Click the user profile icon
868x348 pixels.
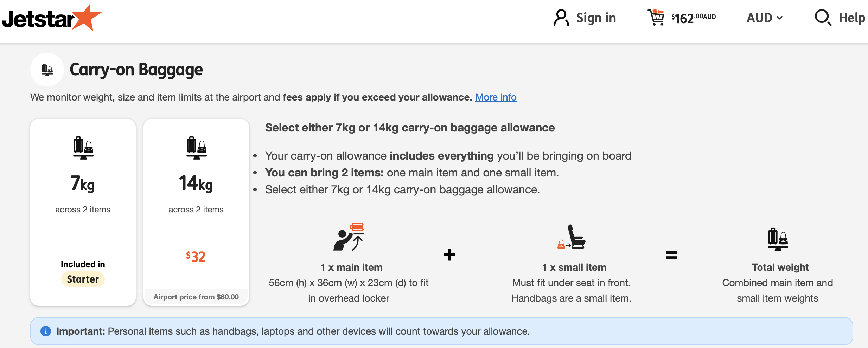[561, 18]
